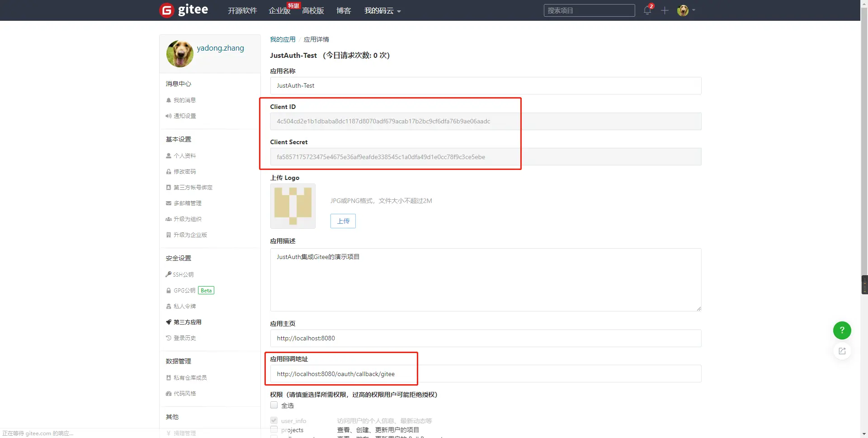Open the notifications bell icon
The height and width of the screenshot is (438, 868).
point(647,10)
